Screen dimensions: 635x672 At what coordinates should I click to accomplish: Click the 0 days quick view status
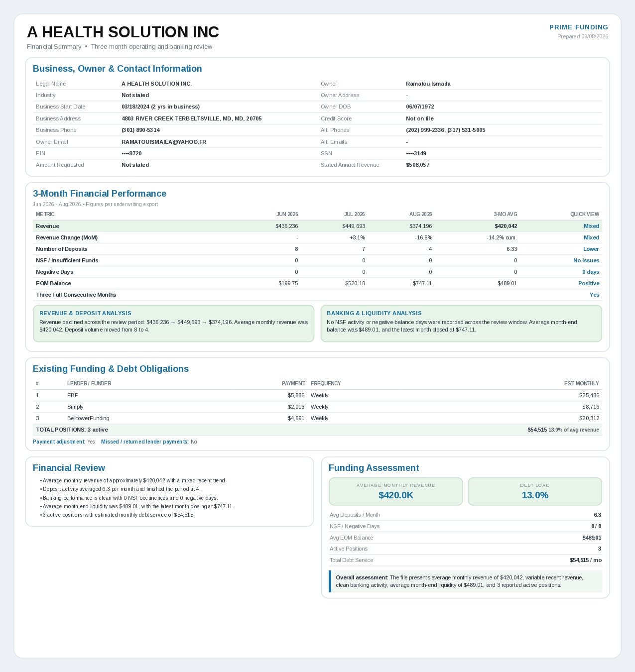(x=591, y=272)
